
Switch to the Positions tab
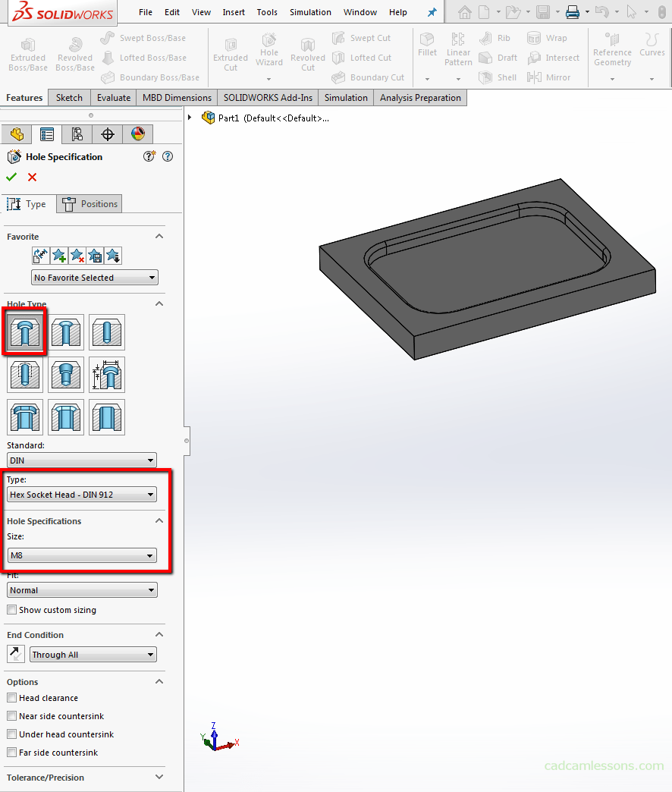89,203
